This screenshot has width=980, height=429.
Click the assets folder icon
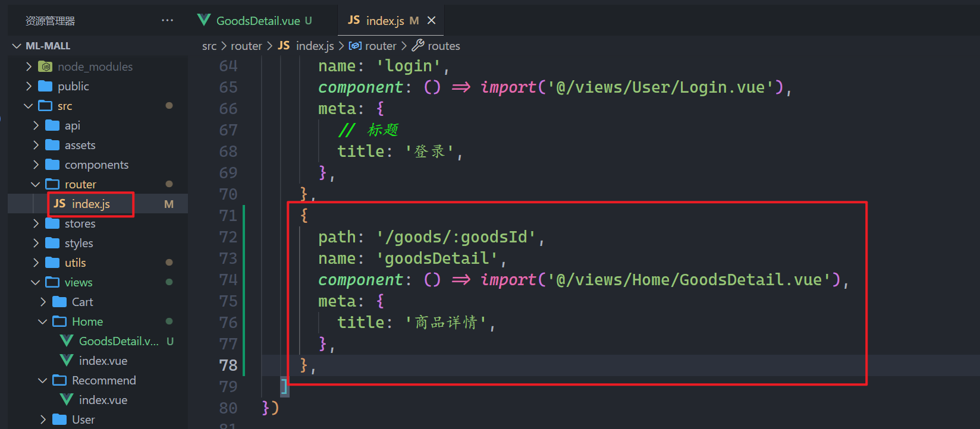(52, 145)
